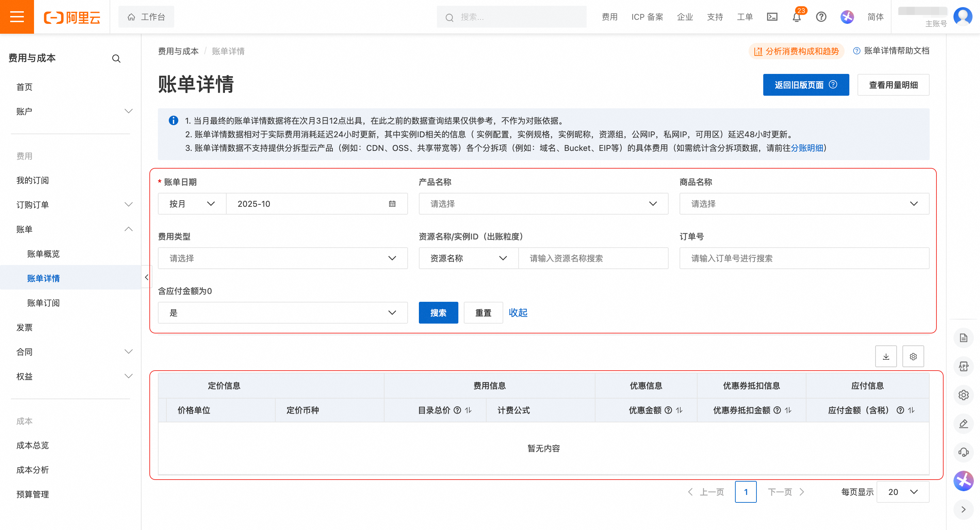Collapse the left sidebar with arrow handle

click(146, 277)
